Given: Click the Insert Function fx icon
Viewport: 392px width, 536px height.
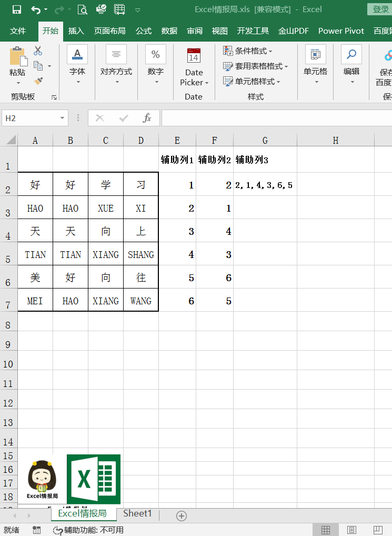Looking at the screenshot, I should click(147, 118).
